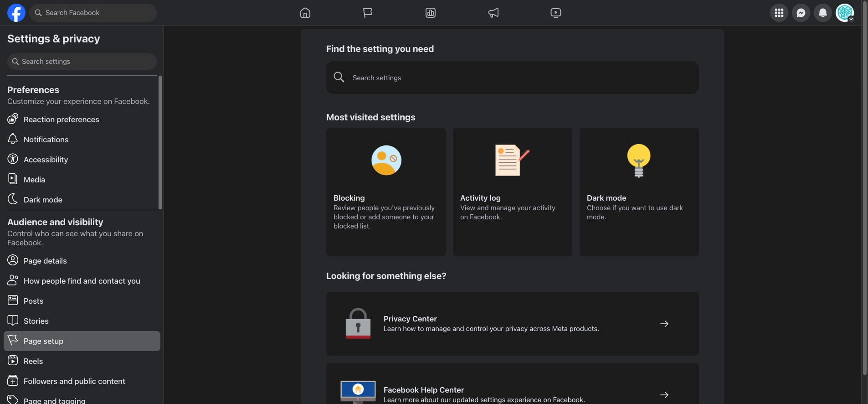Select Media settings label
This screenshot has width=868, height=404.
[x=34, y=180]
